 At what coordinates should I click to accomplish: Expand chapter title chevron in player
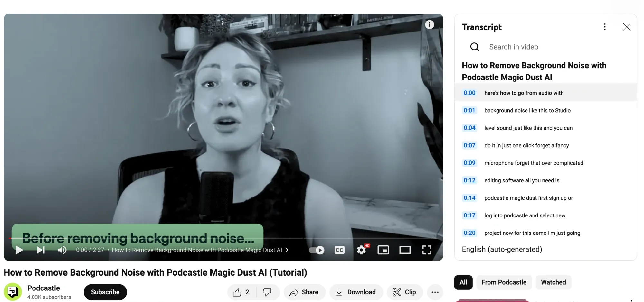[287, 250]
